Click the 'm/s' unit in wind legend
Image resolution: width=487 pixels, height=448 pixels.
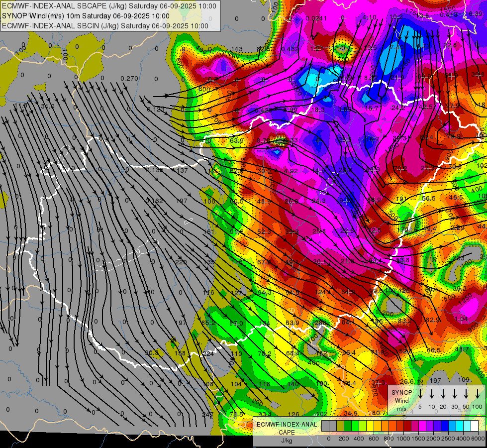click(x=401, y=409)
